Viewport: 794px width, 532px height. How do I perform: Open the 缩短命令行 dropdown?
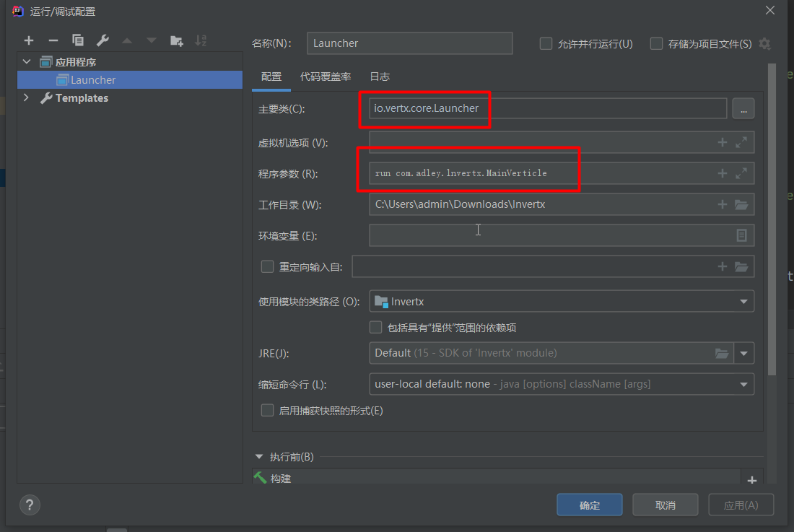click(x=744, y=383)
